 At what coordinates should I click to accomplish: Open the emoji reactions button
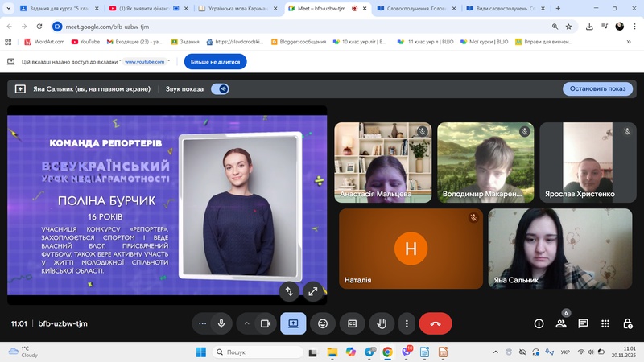coord(323,323)
